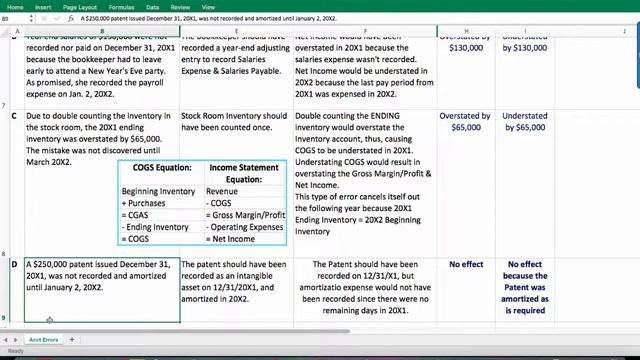The height and width of the screenshot is (360, 640).
Task: Click 'Beginning Inventory' in the equation box
Action: click(158, 191)
